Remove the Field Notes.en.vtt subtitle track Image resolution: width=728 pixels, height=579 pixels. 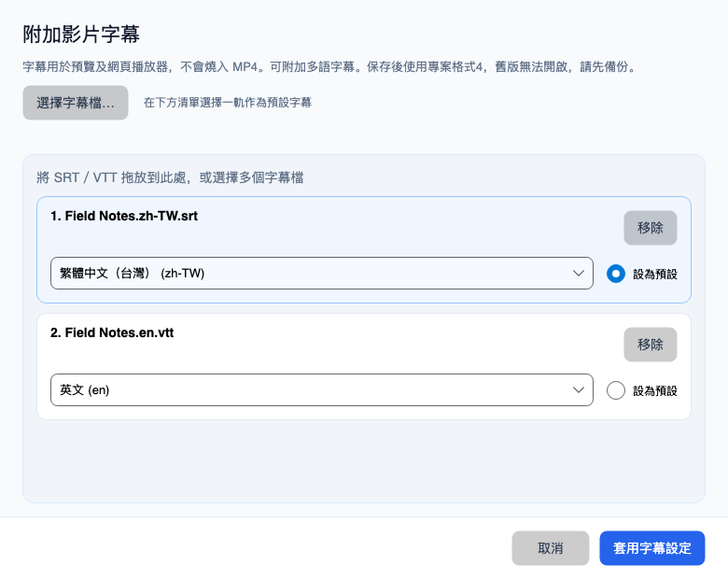pyautogui.click(x=650, y=345)
